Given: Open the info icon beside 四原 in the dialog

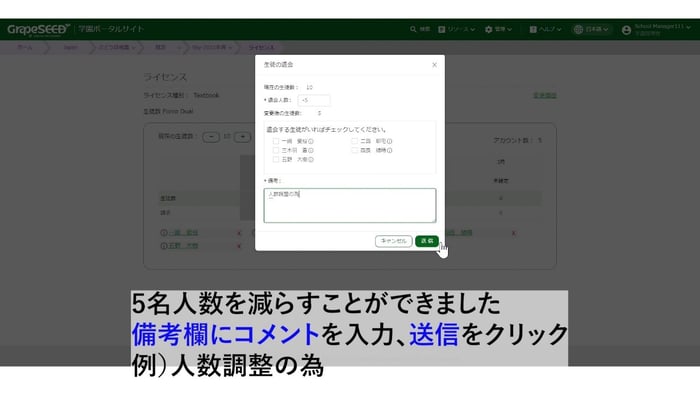Looking at the screenshot, I should click(389, 151).
